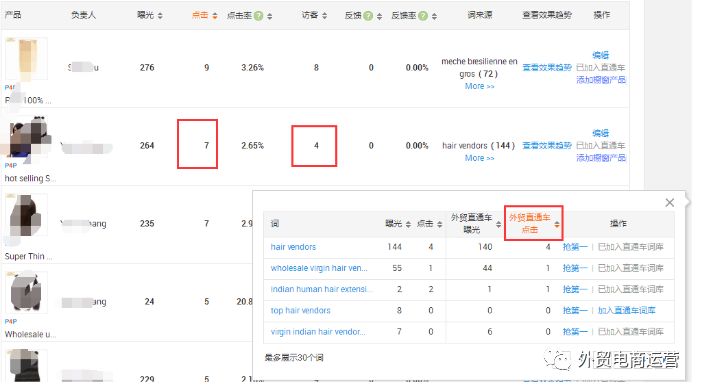Screen dimensions: 702x391
Task: Open Wholesale u... product thumbnail
Action: (26, 292)
